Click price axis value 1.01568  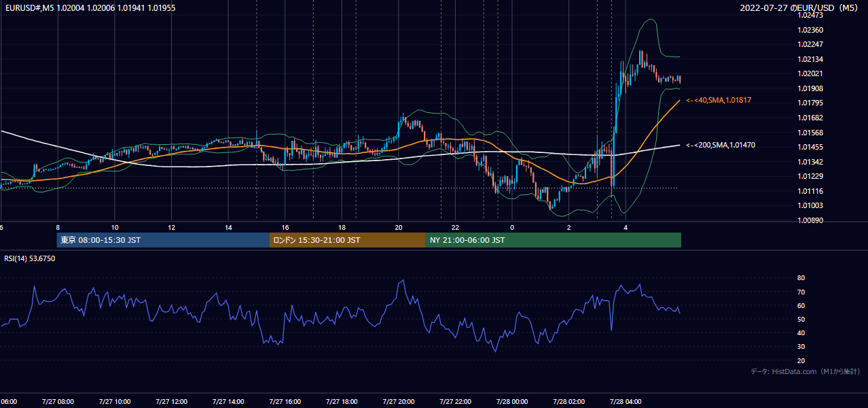click(x=810, y=133)
